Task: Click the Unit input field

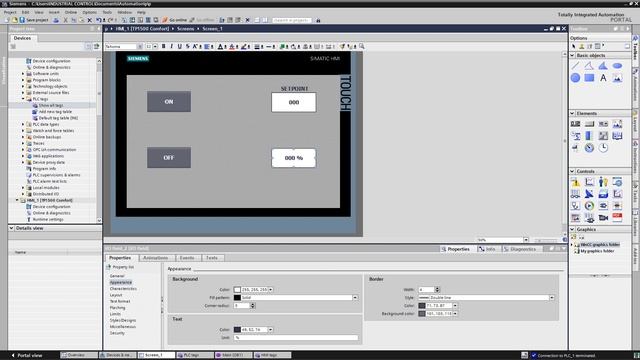Action: click(x=296, y=338)
